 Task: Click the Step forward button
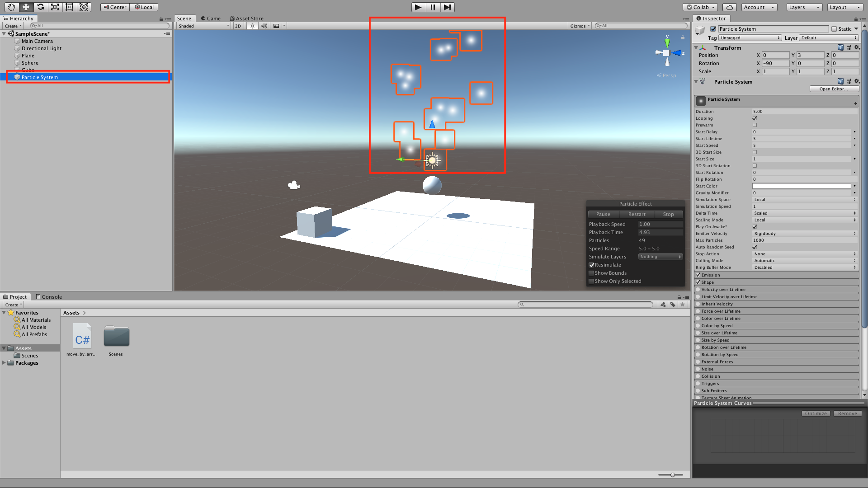coord(447,7)
